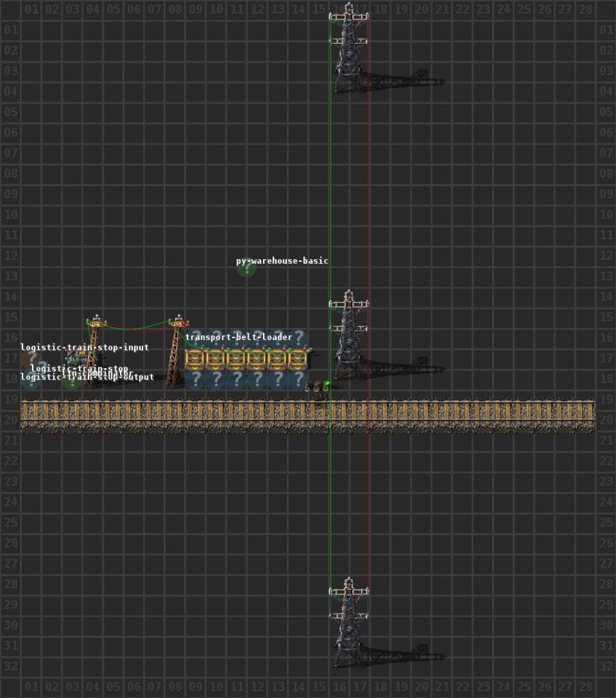616x698 pixels.
Task: Click the transport-belt-loader label
Action: [238, 337]
